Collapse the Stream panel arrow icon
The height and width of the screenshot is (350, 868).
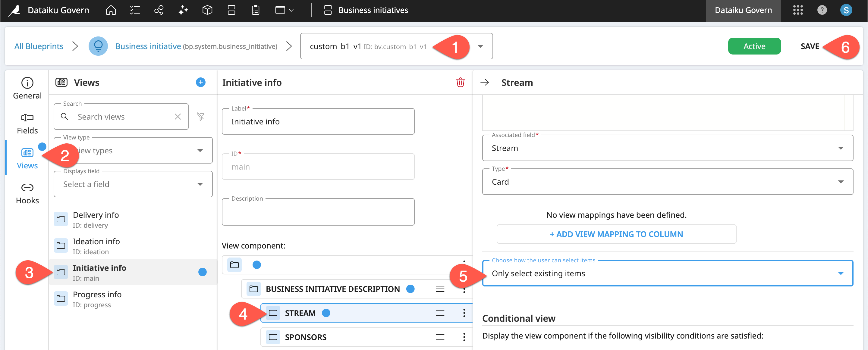[485, 83]
